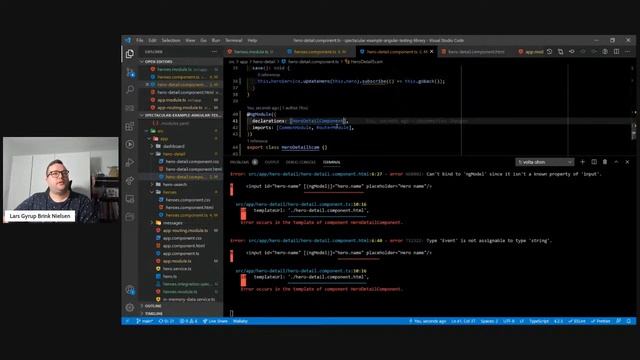Start Live Share from the status bar

(x=215, y=321)
